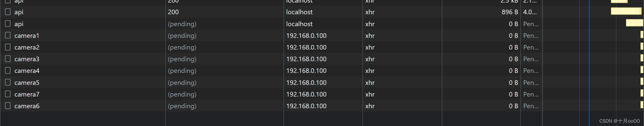
Task: Select the camera3 request name
Action: pos(27,59)
